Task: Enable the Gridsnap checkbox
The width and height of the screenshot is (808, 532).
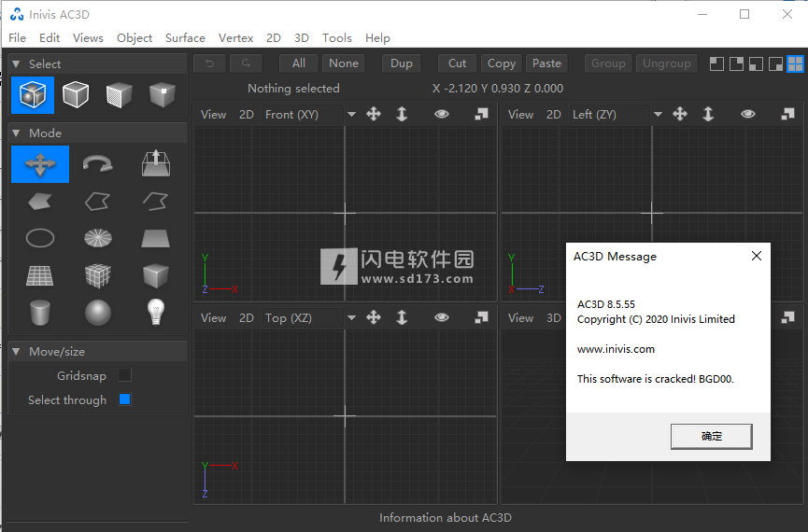Action: coord(125,375)
